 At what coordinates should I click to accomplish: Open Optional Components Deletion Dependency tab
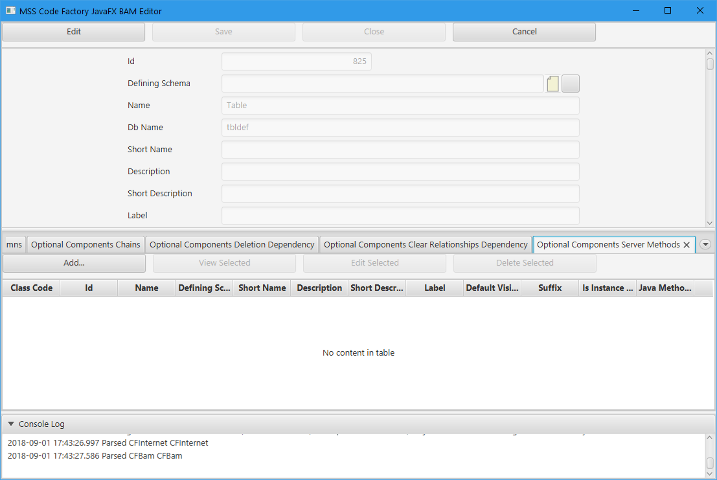[x=232, y=244]
